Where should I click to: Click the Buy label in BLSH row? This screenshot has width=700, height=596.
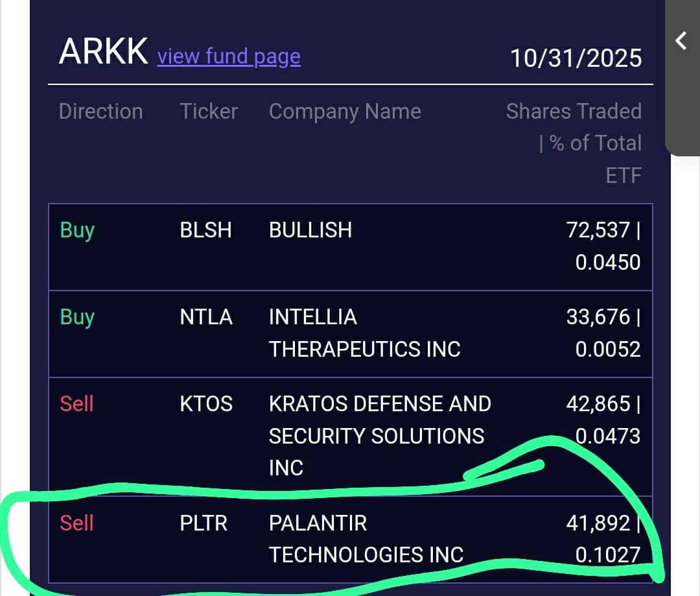77,231
